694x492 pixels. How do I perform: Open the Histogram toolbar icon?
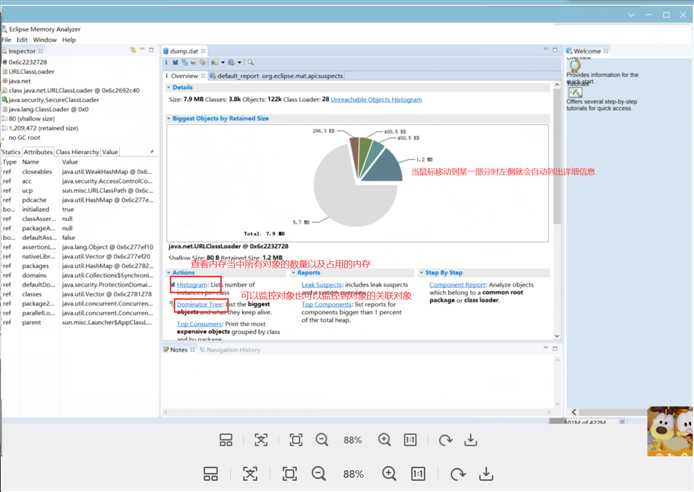(175, 62)
